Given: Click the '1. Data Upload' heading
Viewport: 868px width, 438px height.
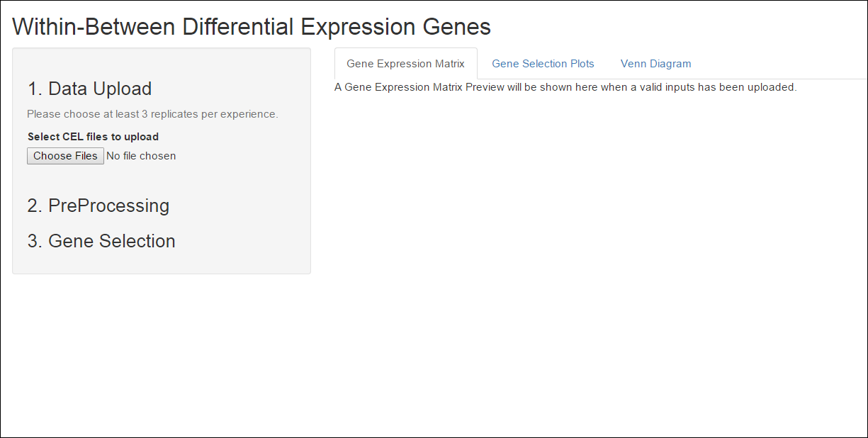Looking at the screenshot, I should (89, 89).
